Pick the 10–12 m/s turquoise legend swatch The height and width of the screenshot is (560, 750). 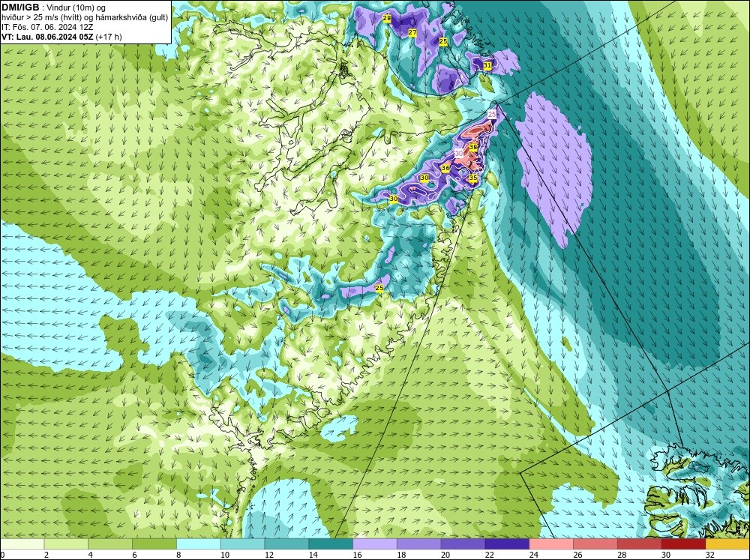[x=242, y=544]
